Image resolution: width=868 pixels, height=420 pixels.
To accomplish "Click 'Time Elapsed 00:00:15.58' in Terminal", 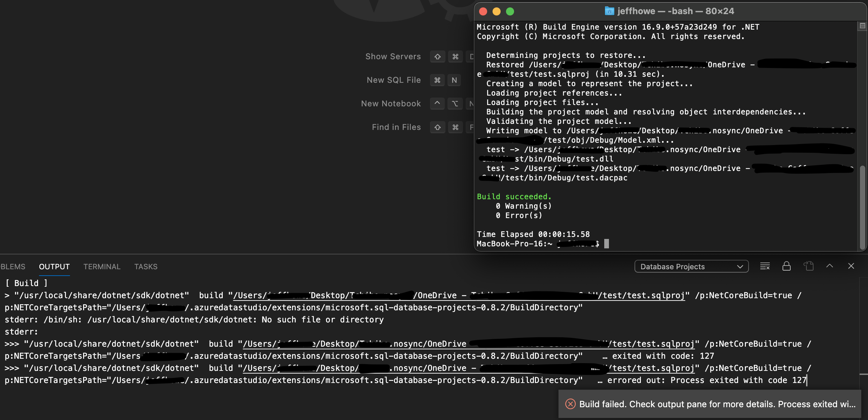I will (533, 234).
